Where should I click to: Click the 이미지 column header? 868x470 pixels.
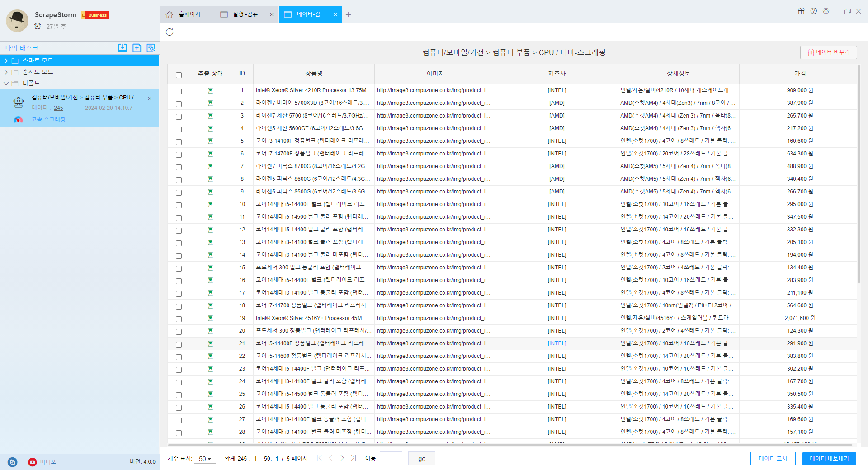435,74
